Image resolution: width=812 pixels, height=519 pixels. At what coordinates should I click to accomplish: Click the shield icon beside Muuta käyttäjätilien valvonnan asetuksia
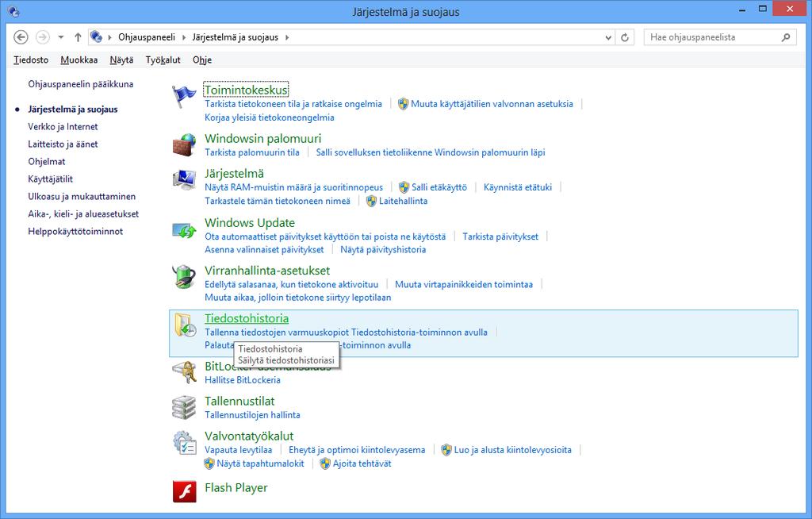pos(404,104)
